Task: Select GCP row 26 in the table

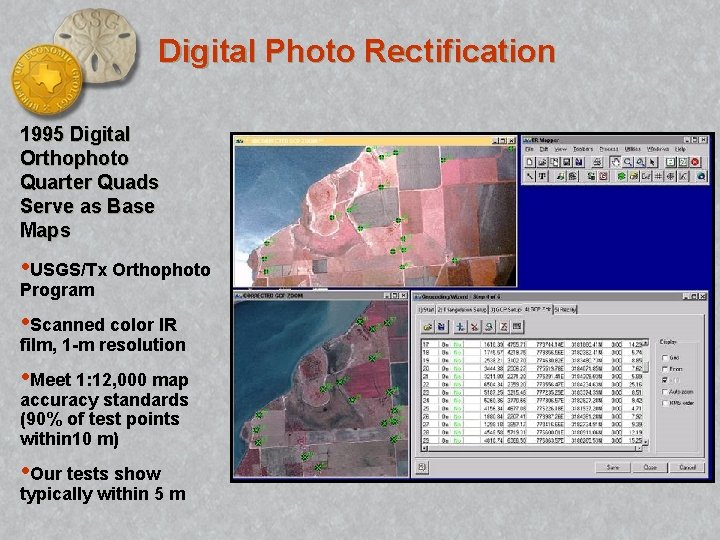Action: (532, 416)
